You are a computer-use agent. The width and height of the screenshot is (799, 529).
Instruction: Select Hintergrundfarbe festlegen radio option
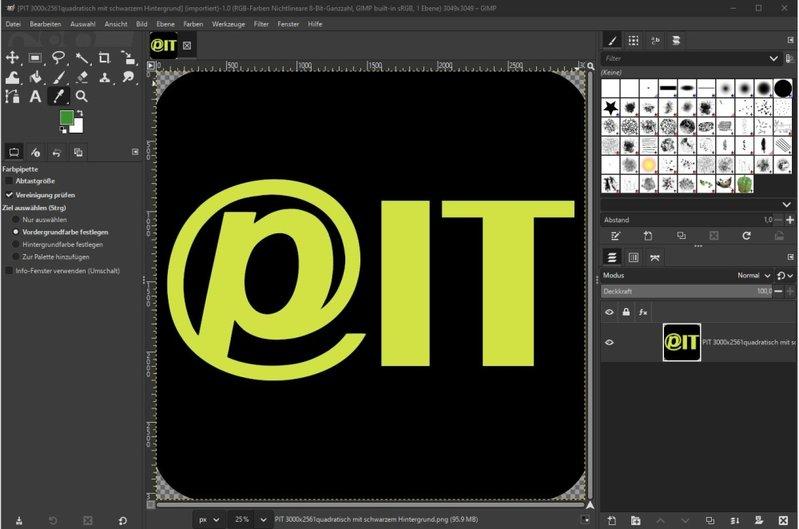(x=16, y=244)
